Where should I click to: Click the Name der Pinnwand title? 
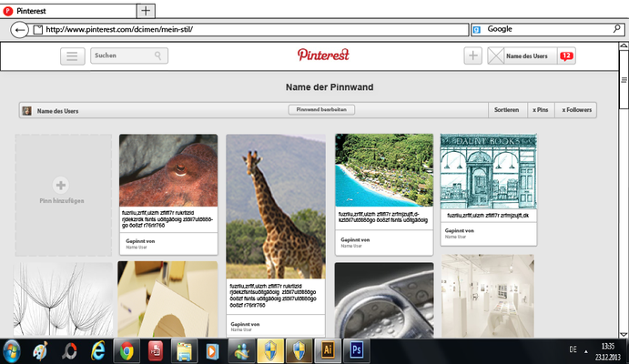330,87
